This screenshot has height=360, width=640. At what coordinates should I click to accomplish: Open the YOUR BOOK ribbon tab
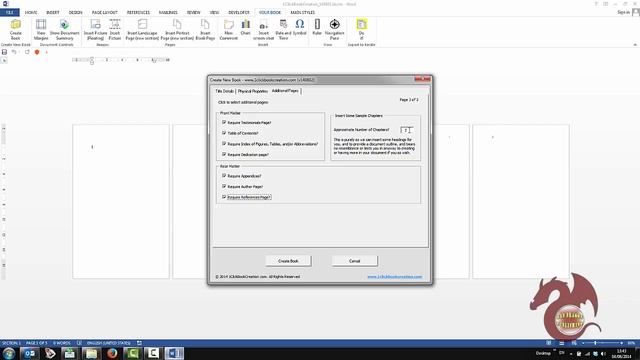(x=270, y=13)
